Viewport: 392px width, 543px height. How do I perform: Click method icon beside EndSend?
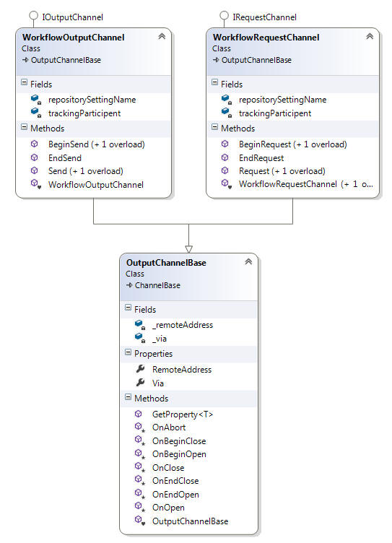(x=34, y=157)
